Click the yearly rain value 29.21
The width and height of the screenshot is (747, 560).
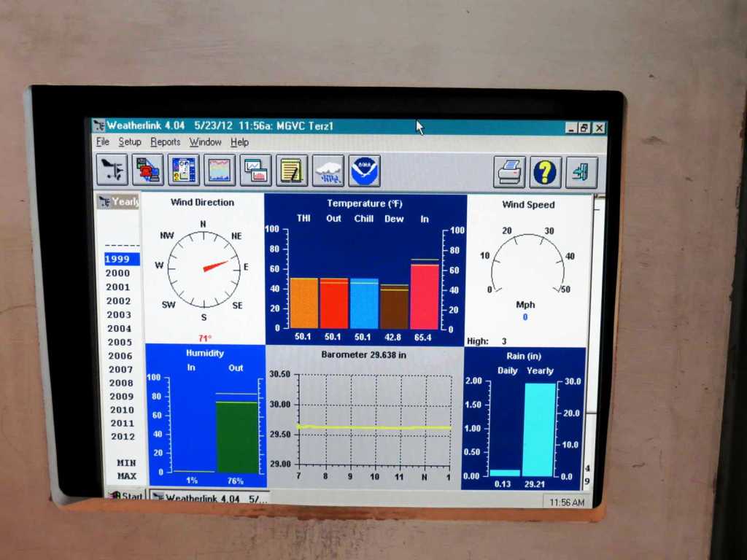(534, 484)
